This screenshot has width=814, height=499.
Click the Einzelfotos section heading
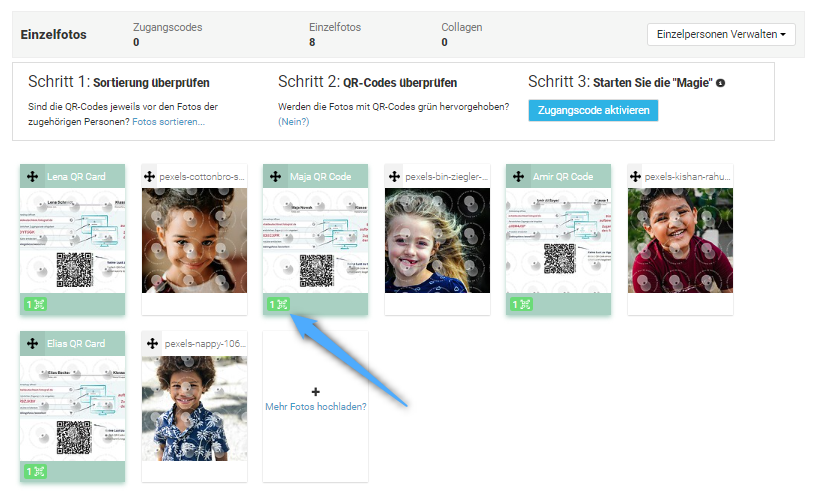point(53,35)
